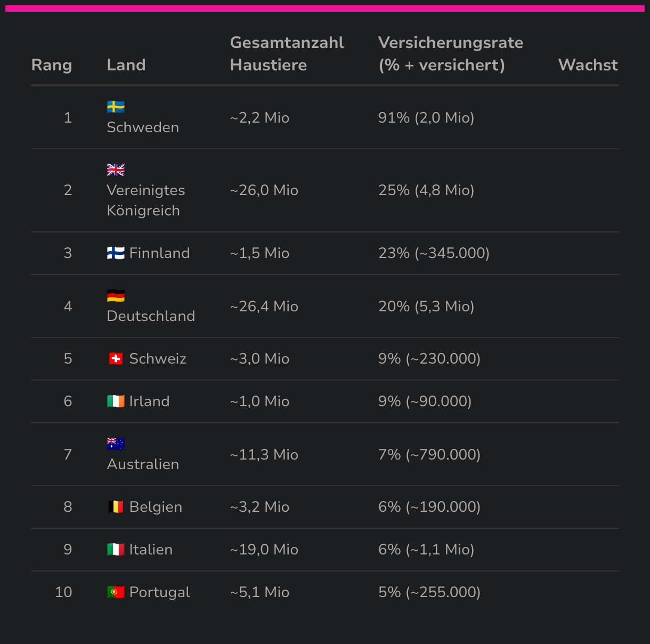Viewport: 650px width, 644px height.
Task: Click the Belgium flag icon
Action: 116,507
